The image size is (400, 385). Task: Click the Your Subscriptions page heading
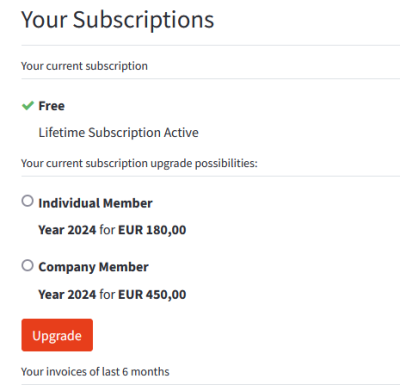[x=118, y=20]
